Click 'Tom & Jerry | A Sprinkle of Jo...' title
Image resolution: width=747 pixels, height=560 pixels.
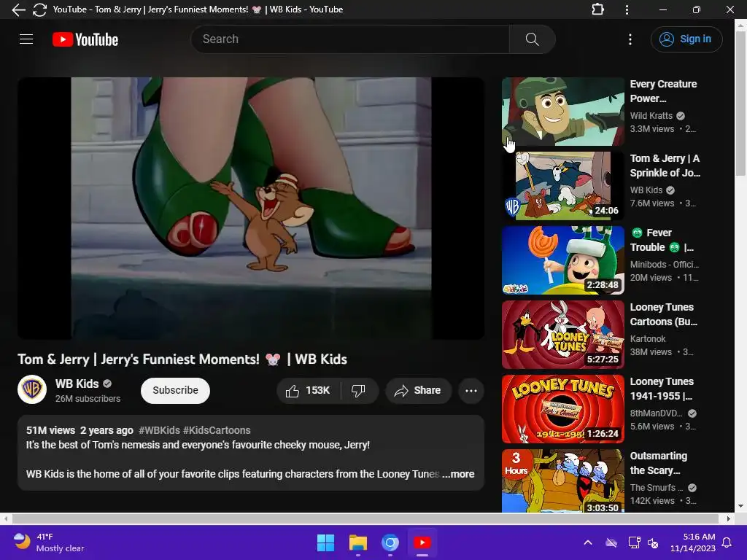tap(665, 166)
